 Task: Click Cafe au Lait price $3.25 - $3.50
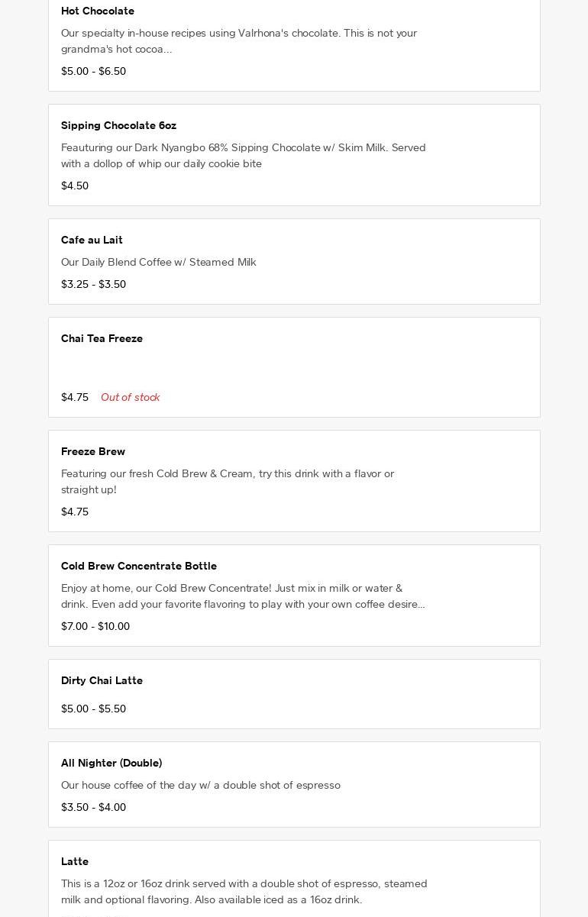coord(93,285)
